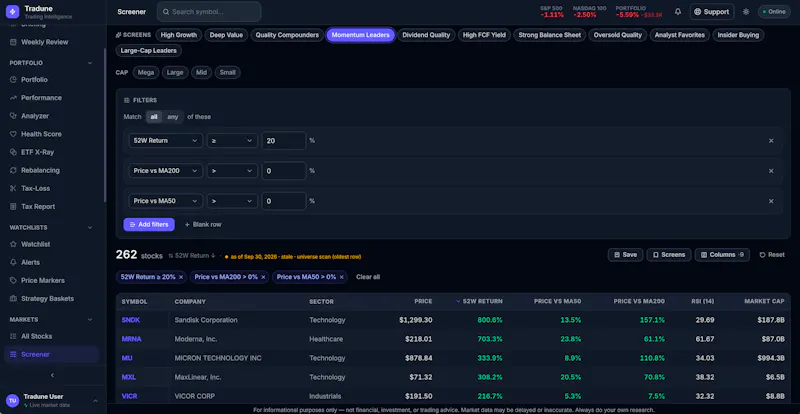Expand the Tradune User menu
Viewport: 800px width, 414px height.
pos(95,401)
